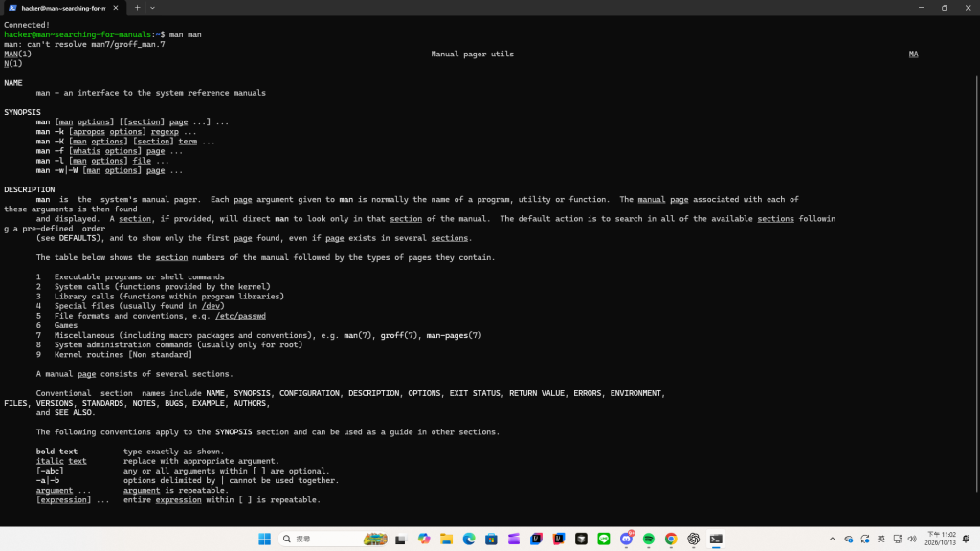
Task: Open Discord from the taskbar
Action: [x=626, y=540]
